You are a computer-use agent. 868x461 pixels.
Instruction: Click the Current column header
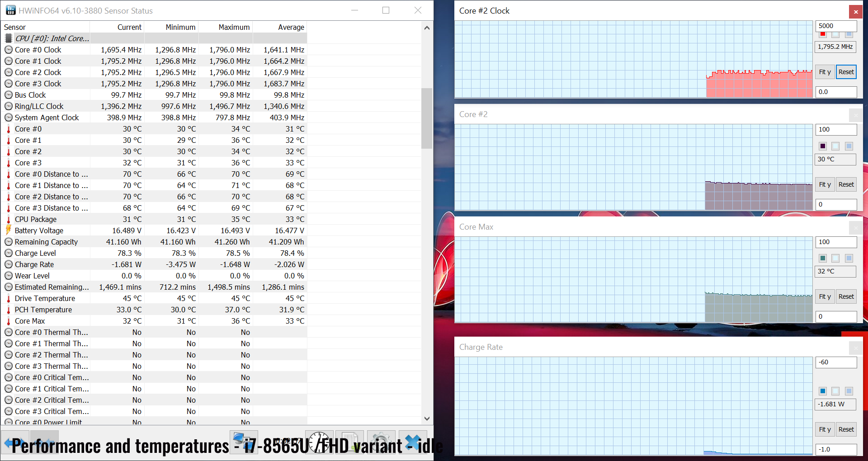pos(117,27)
